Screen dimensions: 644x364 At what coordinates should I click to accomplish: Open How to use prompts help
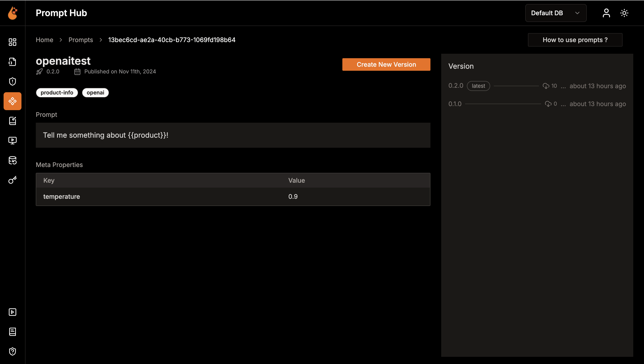[x=575, y=40]
